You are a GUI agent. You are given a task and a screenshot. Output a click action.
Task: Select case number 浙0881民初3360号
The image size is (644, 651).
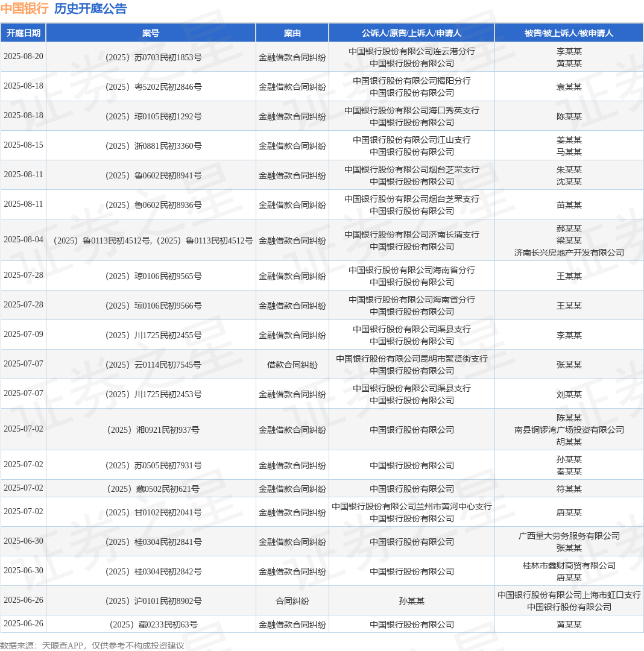point(154,146)
